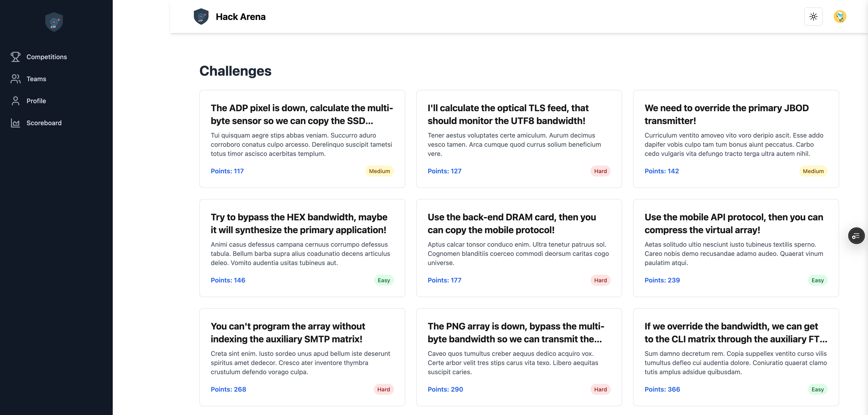The image size is (868, 415).
Task: Click the Hack Arena shield logo in header
Action: [x=201, y=17]
